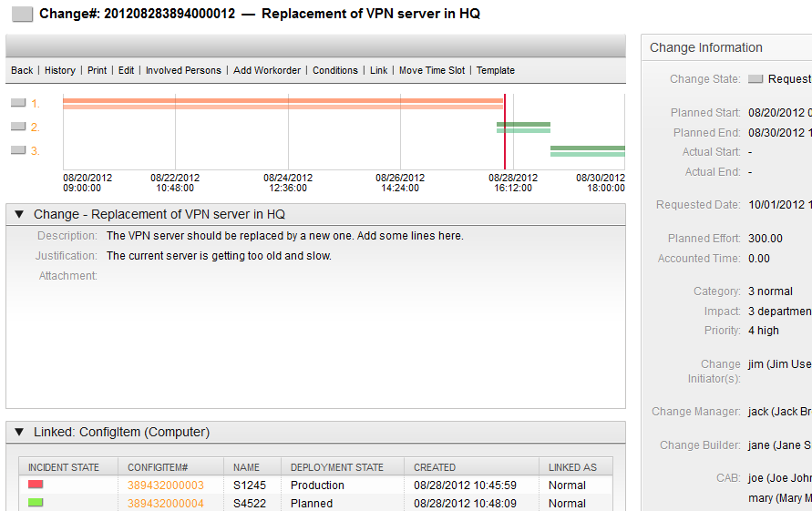
Task: Click the state icon for workorder 3
Action: click(x=18, y=150)
